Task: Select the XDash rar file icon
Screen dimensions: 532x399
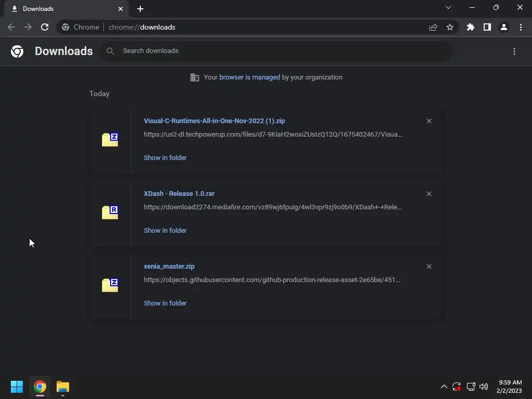Action: [x=110, y=212]
